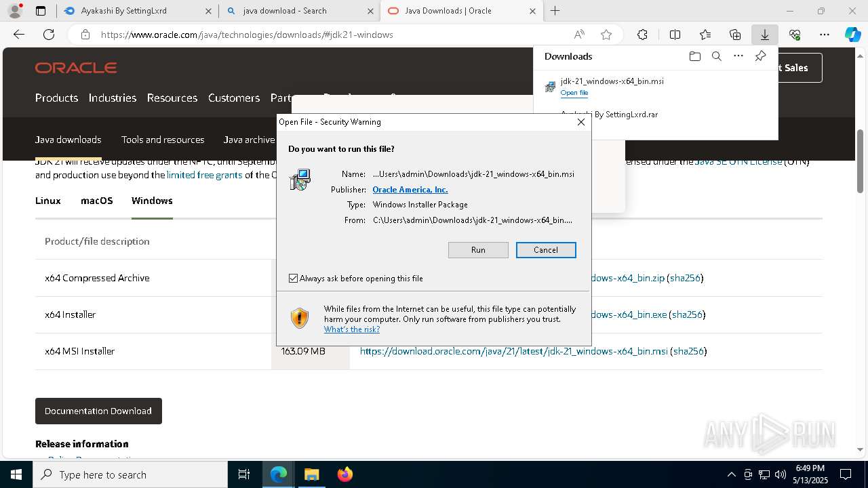Close the Security Warning dialog
This screenshot has height=488, width=868.
click(580, 122)
